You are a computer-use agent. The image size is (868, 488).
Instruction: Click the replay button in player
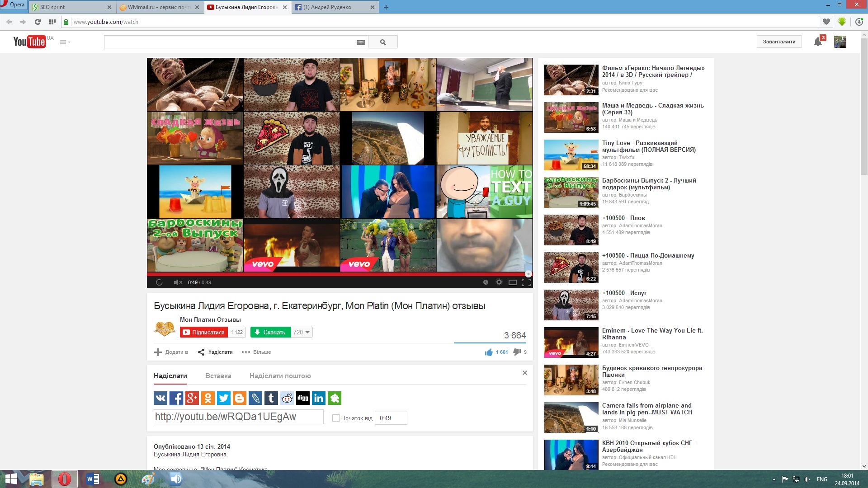pyautogui.click(x=159, y=282)
